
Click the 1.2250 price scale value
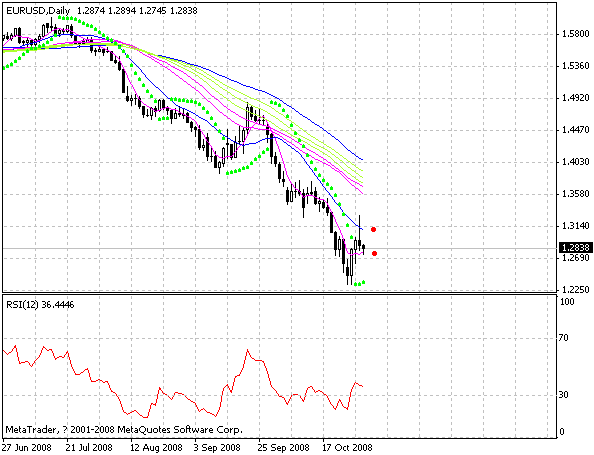[x=576, y=290]
